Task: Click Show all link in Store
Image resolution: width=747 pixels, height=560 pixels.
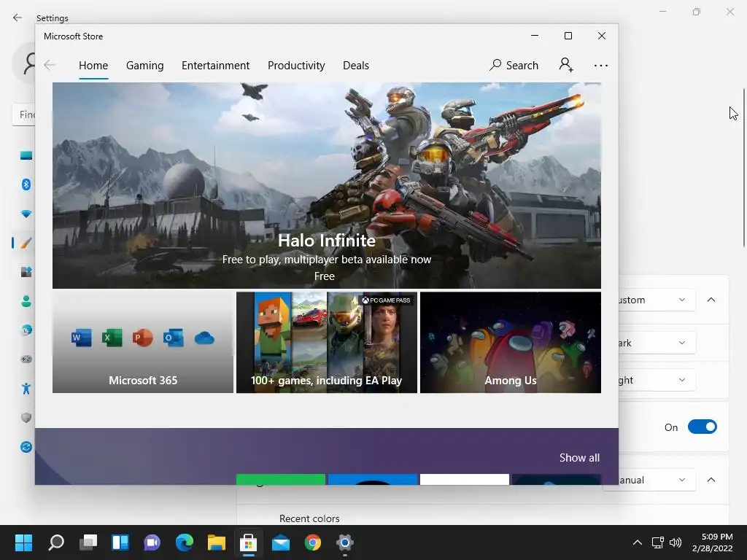Action: pos(579,458)
